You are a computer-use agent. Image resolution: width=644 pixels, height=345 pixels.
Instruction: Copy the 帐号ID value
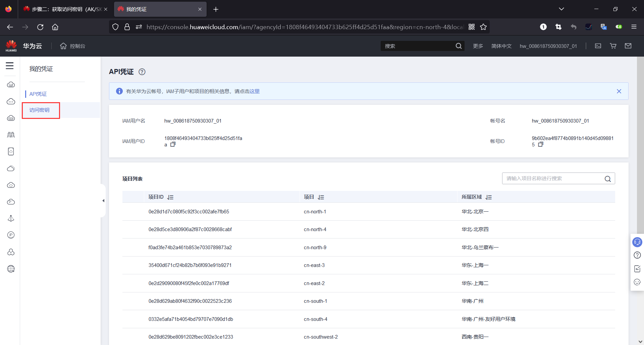pos(541,144)
